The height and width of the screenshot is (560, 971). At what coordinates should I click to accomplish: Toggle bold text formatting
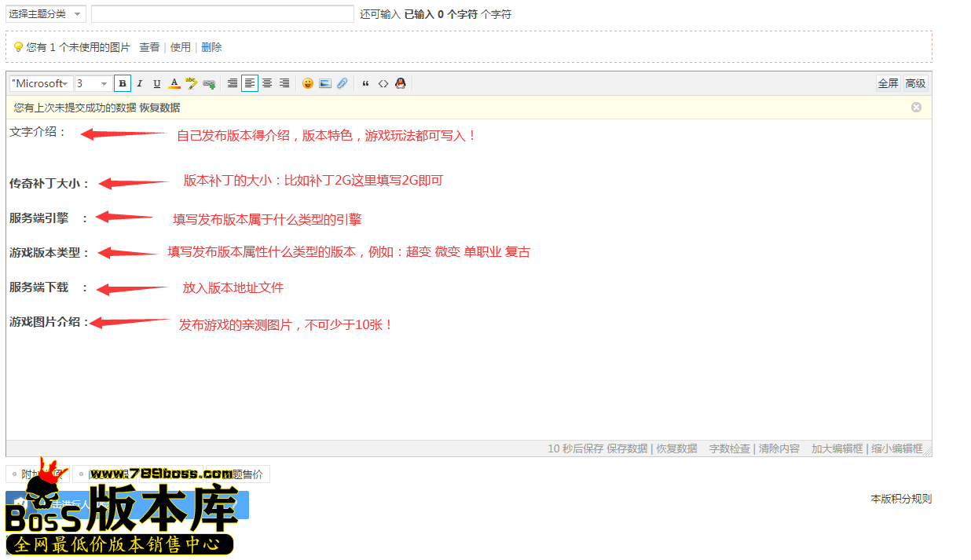pyautogui.click(x=123, y=83)
